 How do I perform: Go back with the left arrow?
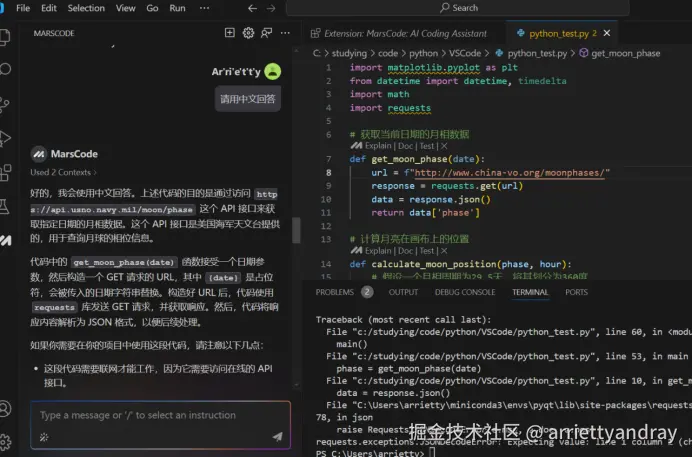click(x=252, y=8)
